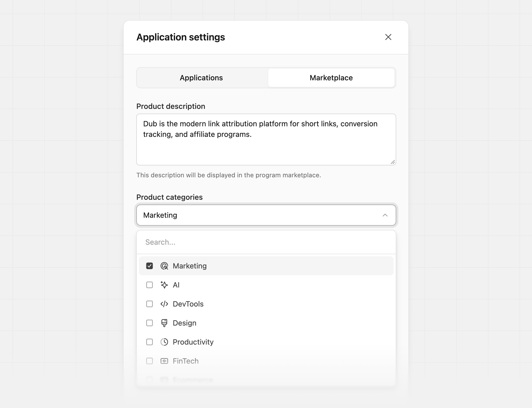Switch to the Applications tab

pyautogui.click(x=201, y=78)
